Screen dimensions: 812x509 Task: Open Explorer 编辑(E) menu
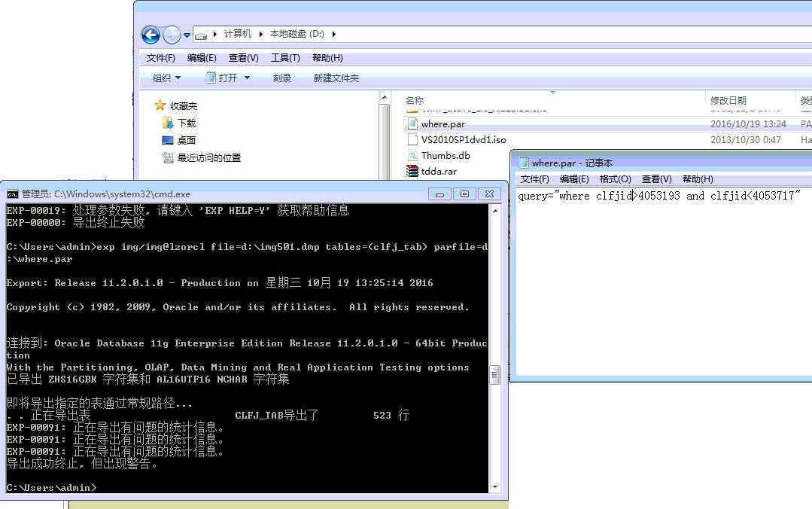pos(202,58)
